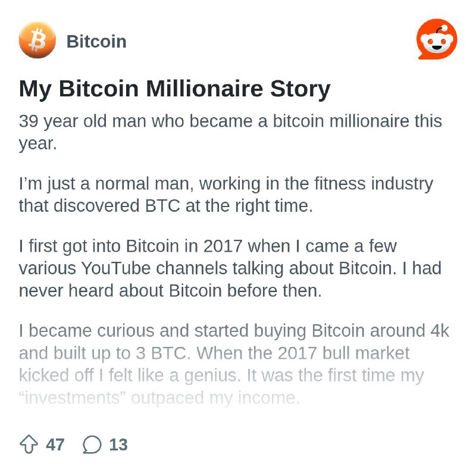Click the year 2017 in third paragraph
This screenshot has width=476, height=476.
tap(223, 246)
